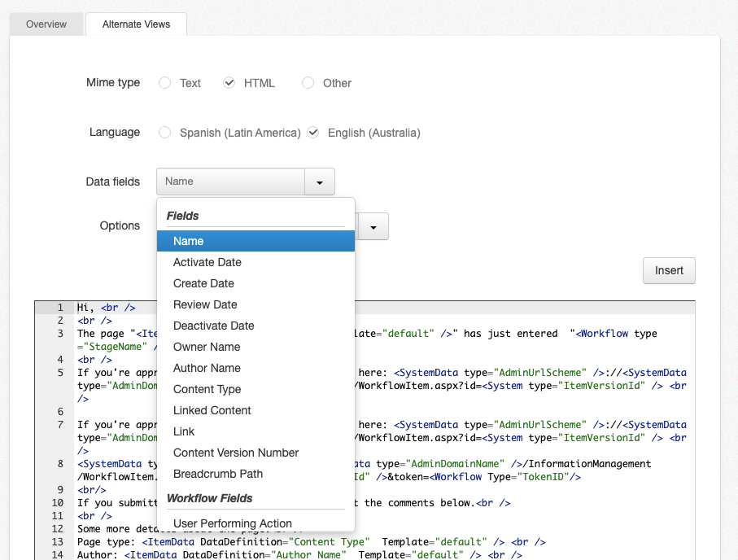Open the Options dropdown
Screen dimensions: 738x560
pyautogui.click(x=373, y=225)
